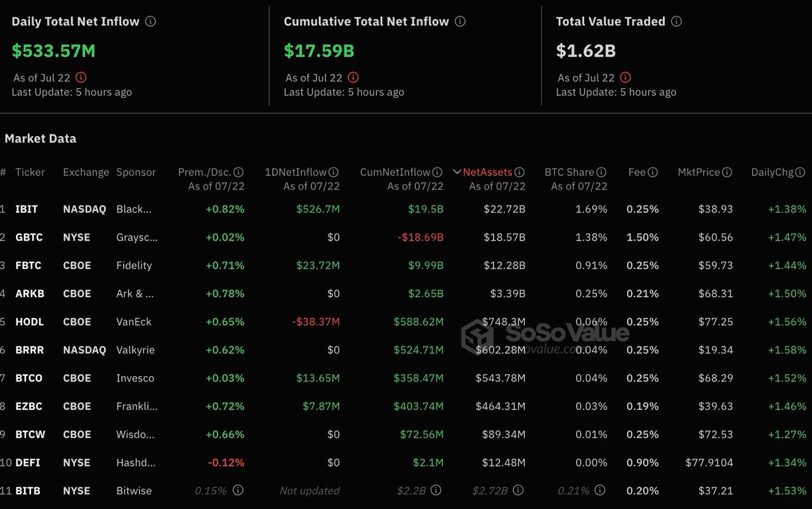Image resolution: width=812 pixels, height=509 pixels.
Task: Click the Valkyrie sponsor name
Action: 135,350
